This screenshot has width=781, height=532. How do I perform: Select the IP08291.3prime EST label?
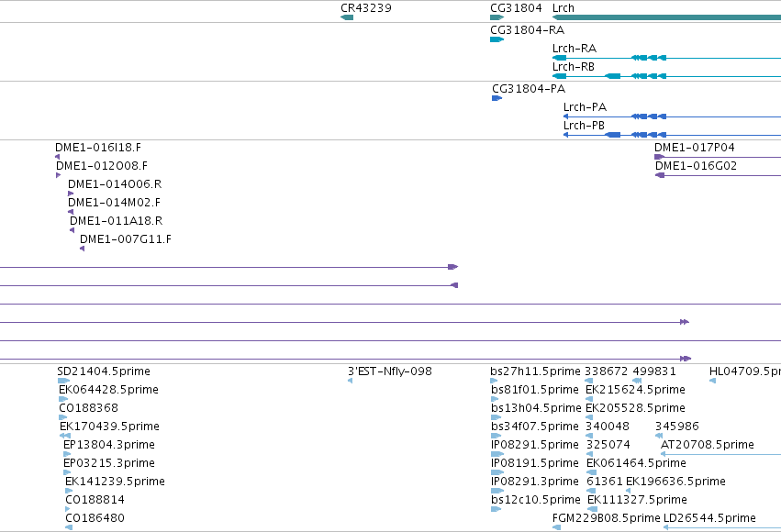pos(535,482)
